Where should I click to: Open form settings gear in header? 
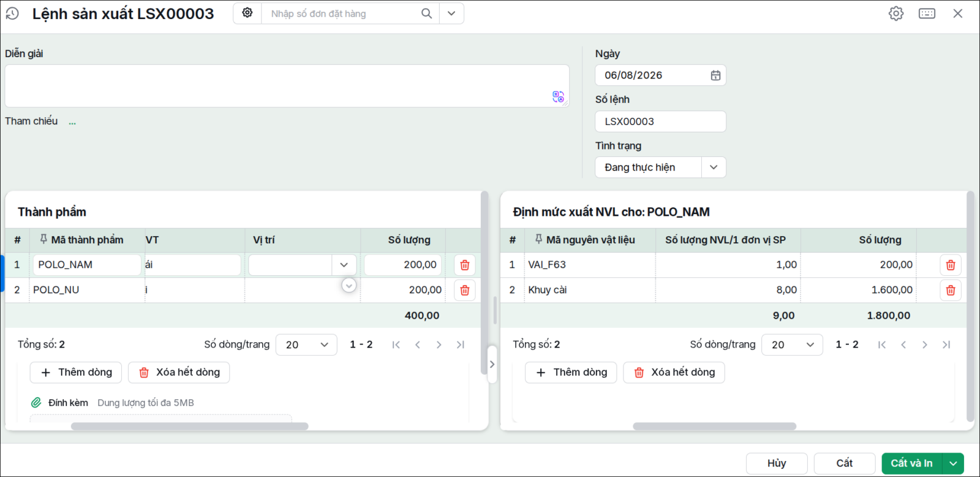point(896,13)
